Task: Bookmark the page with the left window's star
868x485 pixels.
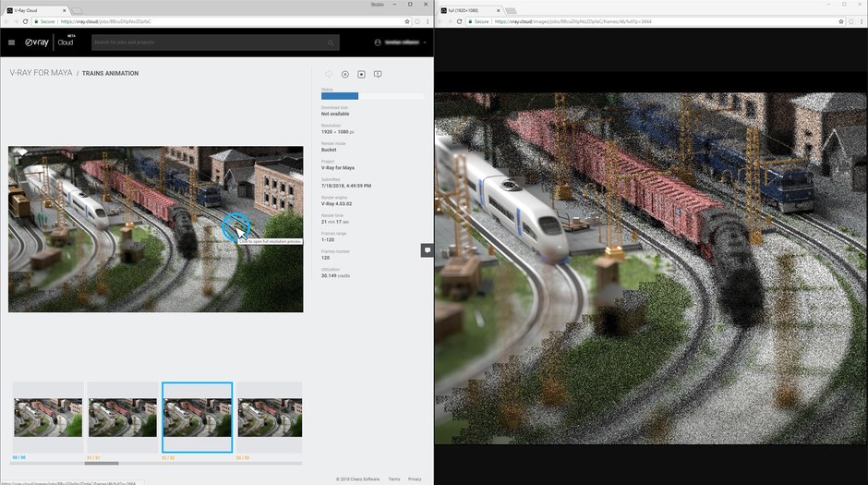Action: click(407, 21)
